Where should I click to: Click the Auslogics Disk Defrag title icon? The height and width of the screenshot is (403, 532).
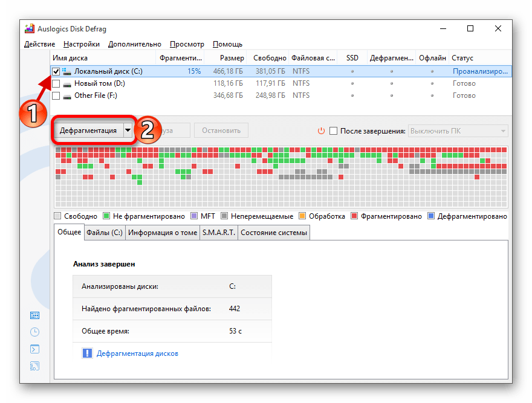pyautogui.click(x=30, y=29)
